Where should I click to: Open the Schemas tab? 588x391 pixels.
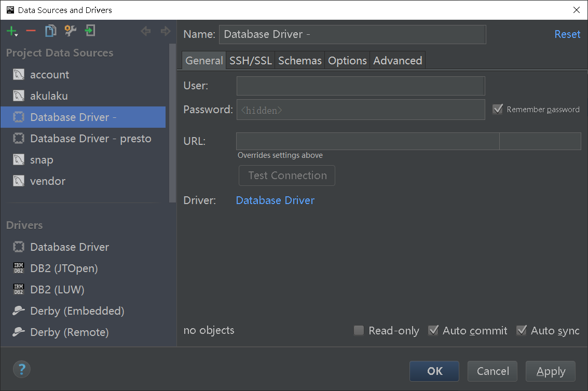pos(299,60)
